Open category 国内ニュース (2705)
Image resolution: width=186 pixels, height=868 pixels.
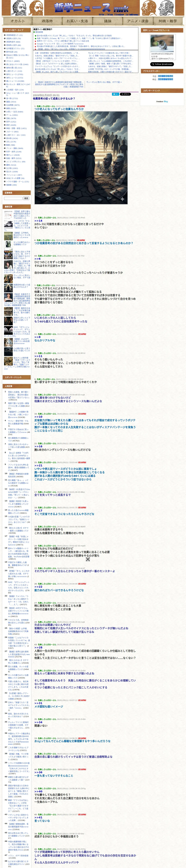click(x=14, y=75)
